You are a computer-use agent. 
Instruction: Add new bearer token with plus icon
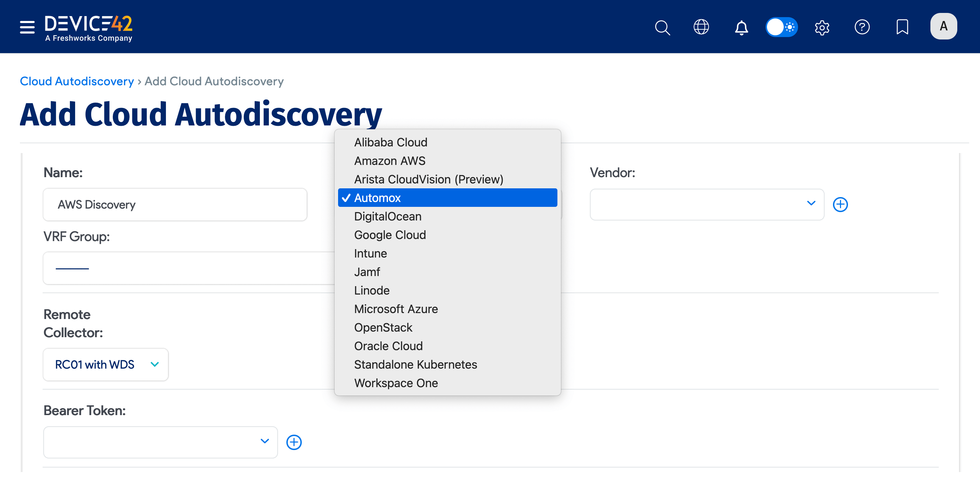[294, 442]
